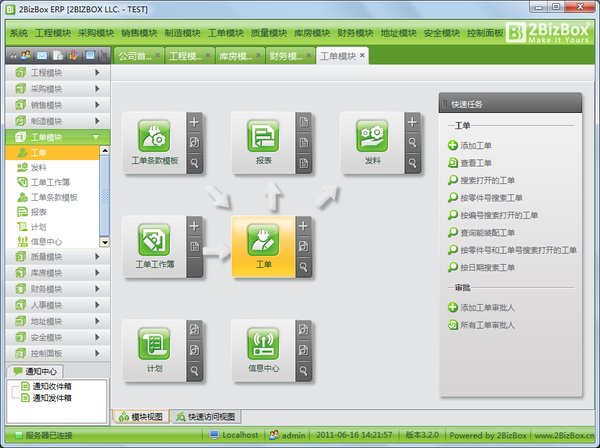600x448 pixels.
Task: Click the search icon on center 工单 tile
Action: pyautogui.click(x=303, y=267)
